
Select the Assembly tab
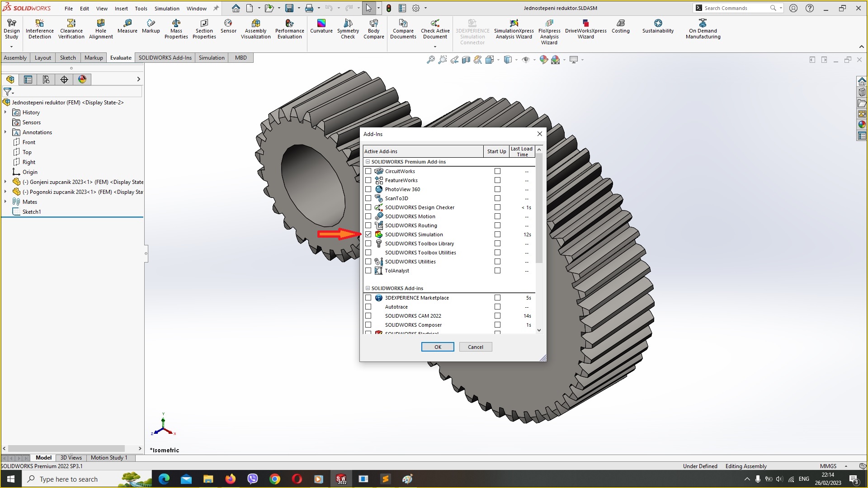tap(15, 57)
